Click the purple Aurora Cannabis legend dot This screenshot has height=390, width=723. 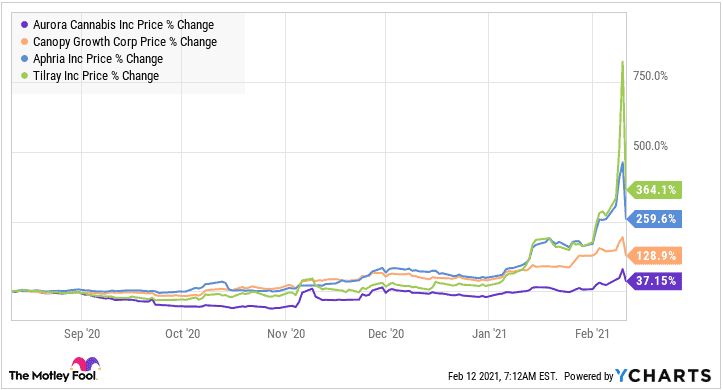pyautogui.click(x=24, y=25)
